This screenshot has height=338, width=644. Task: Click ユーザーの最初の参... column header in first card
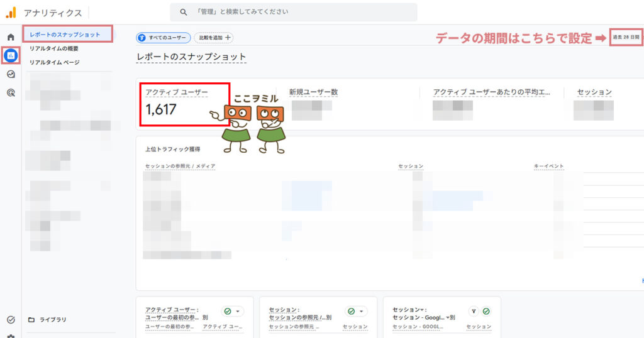[x=170, y=327]
